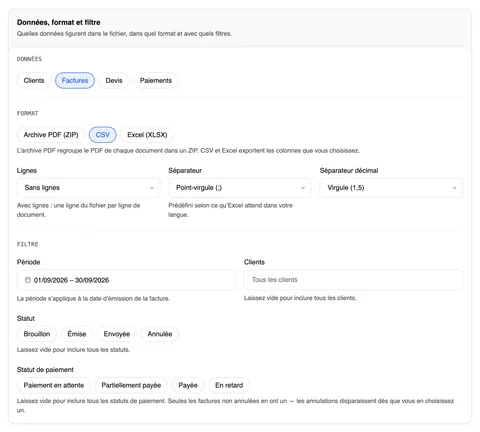Click the hint 'Avec lignes : une ligne du fichier'
Screen dimensions: 480x432
pos(78,210)
